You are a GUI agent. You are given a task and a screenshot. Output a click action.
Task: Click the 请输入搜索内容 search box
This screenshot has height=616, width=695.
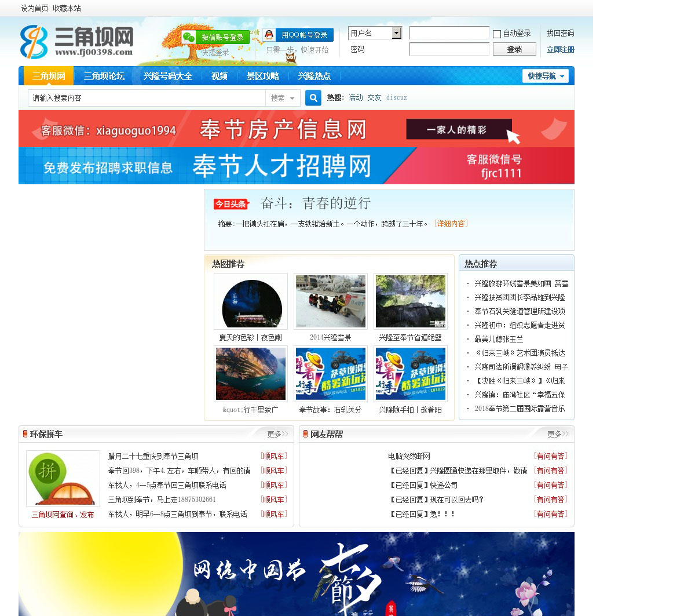pos(147,98)
